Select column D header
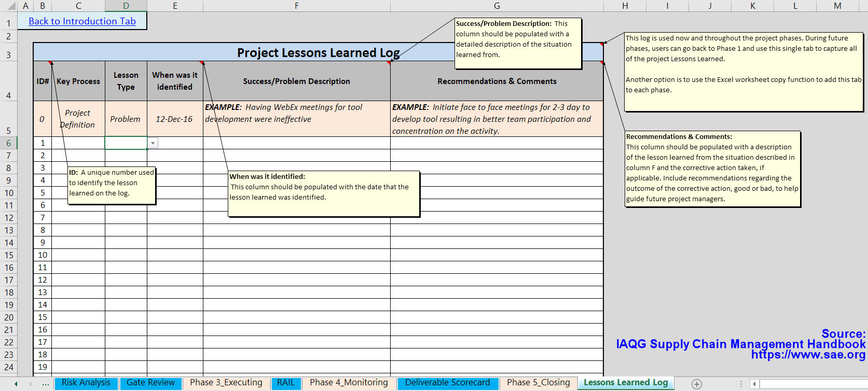868x391 pixels. pyautogui.click(x=126, y=6)
